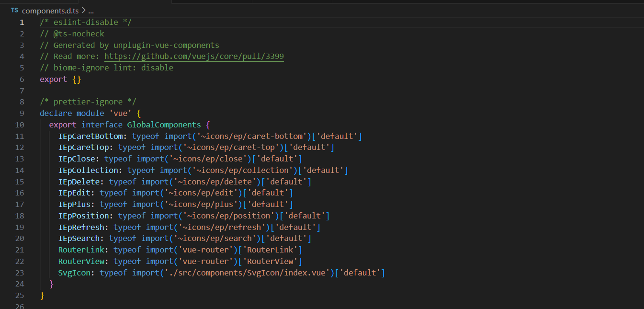Click line number 25 in the gutter
The height and width of the screenshot is (309, 644).
(x=20, y=296)
